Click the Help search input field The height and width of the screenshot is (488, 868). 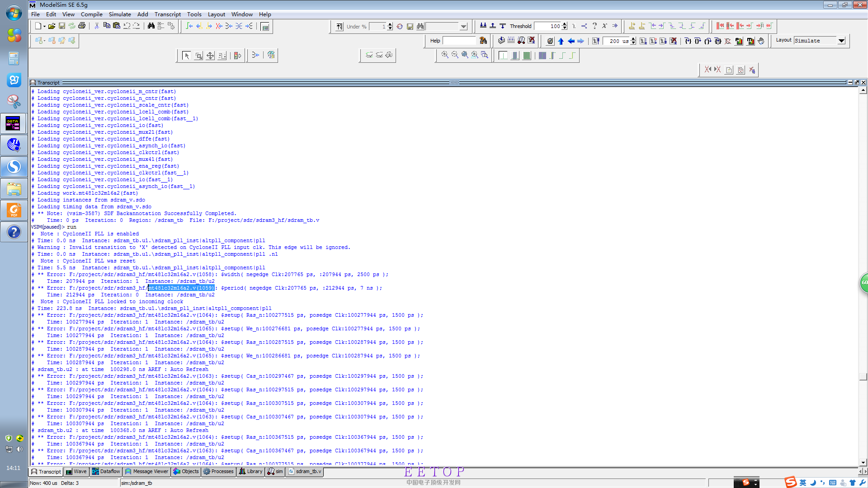tap(459, 41)
